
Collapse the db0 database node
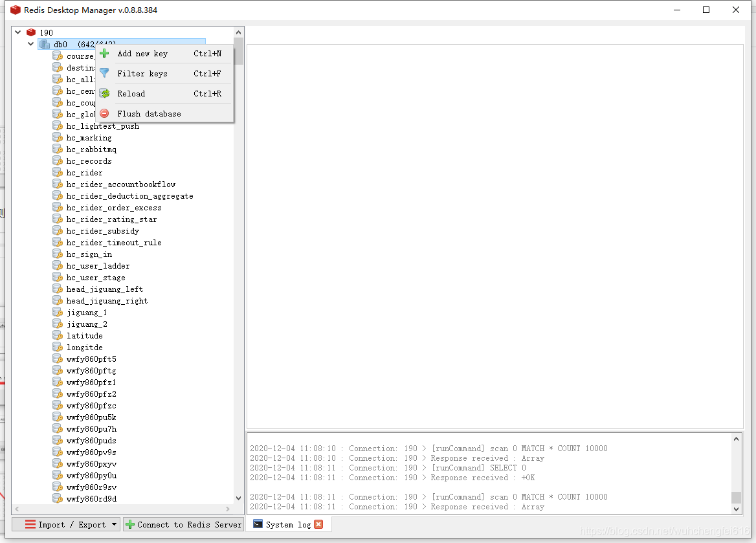click(31, 44)
